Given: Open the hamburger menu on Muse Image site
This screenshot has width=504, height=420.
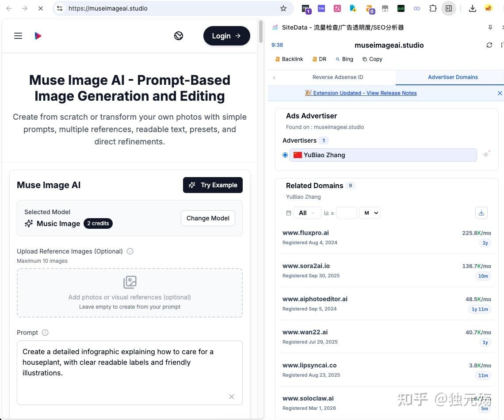Looking at the screenshot, I should pos(18,36).
